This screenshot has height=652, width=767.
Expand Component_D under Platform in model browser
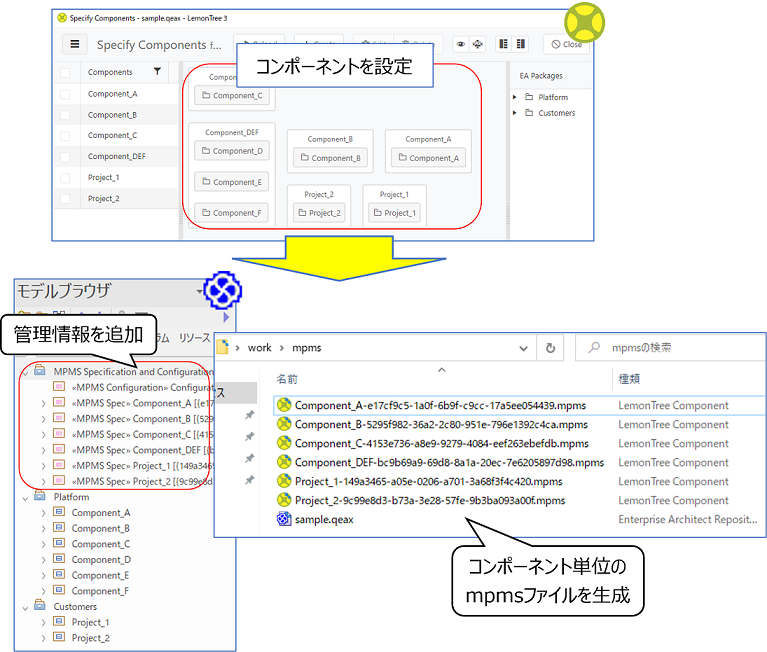point(44,560)
